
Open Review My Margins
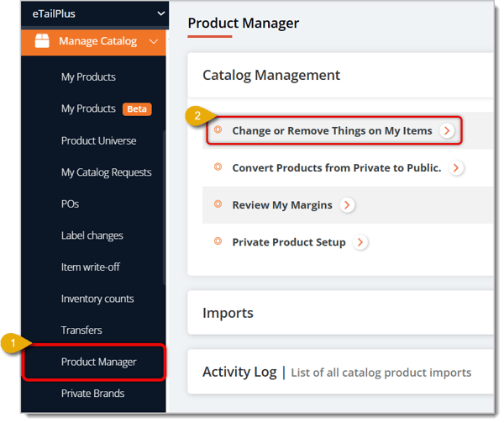pyautogui.click(x=282, y=205)
